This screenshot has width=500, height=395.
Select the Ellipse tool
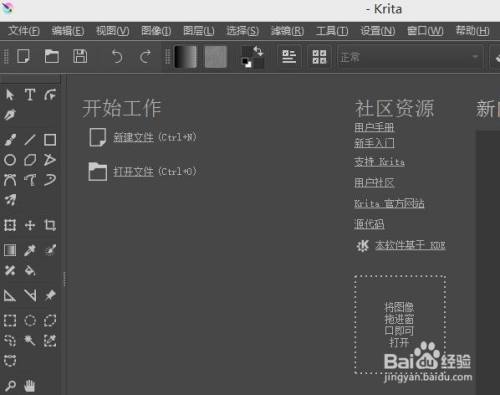click(x=10, y=160)
